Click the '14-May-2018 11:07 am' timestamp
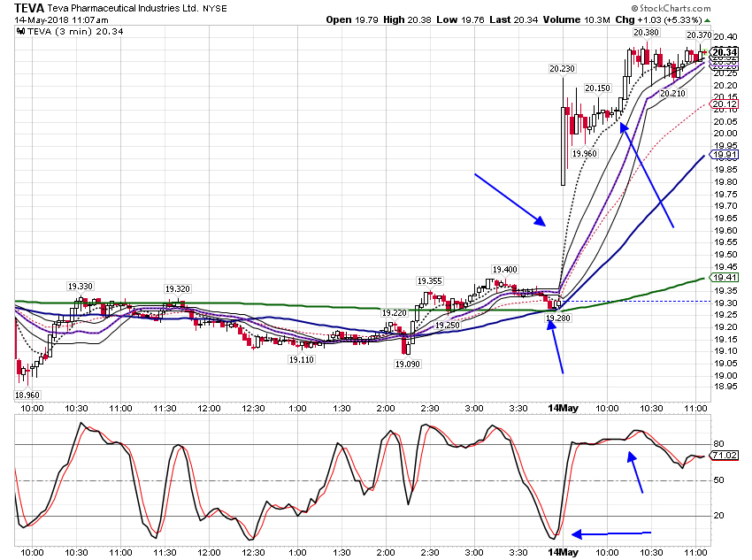 (61, 20)
